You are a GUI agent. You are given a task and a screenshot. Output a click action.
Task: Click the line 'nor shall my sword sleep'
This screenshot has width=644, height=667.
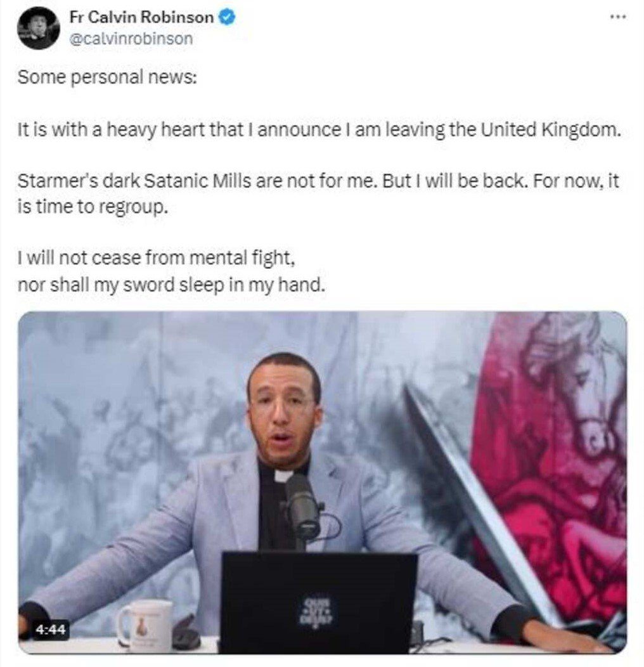tap(171, 285)
